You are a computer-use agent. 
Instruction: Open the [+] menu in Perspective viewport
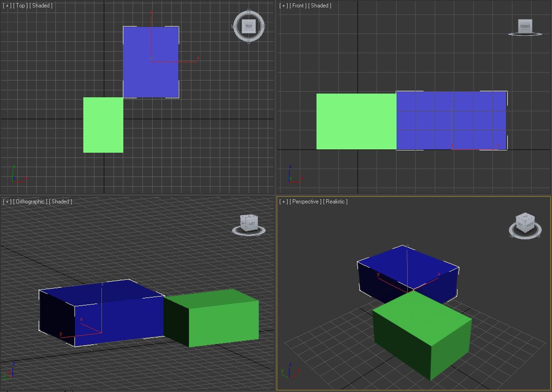coord(284,202)
